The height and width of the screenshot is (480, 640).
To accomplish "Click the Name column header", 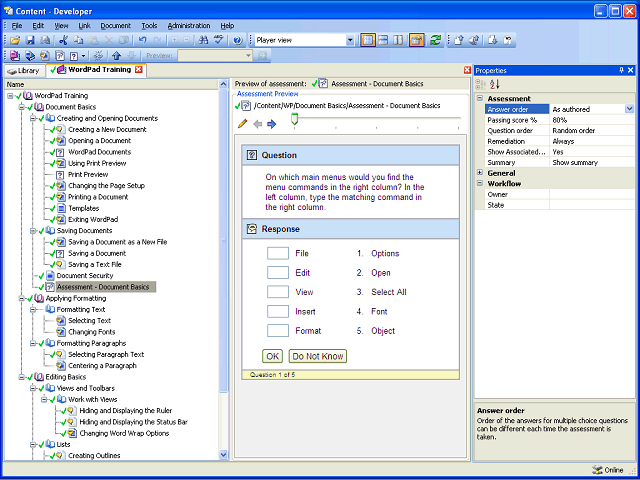I will [x=112, y=84].
